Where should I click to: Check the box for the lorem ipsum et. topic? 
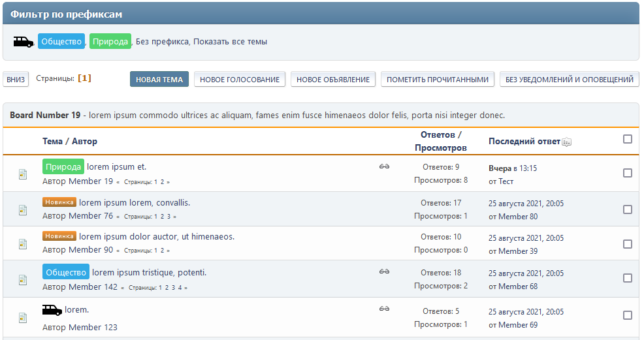(x=628, y=174)
